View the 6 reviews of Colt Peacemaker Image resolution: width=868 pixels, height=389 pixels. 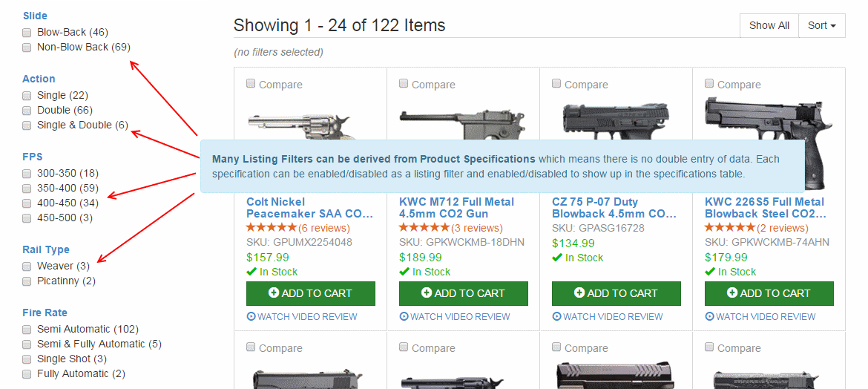coord(324,229)
